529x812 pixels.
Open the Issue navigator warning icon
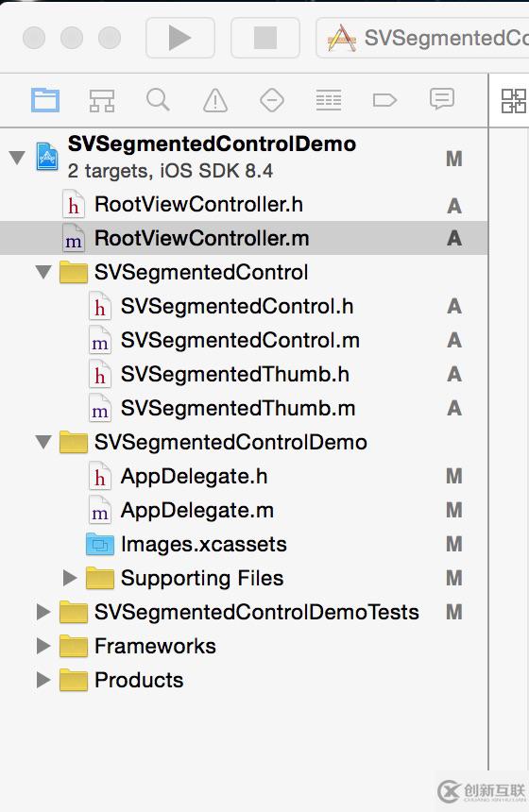point(215,100)
